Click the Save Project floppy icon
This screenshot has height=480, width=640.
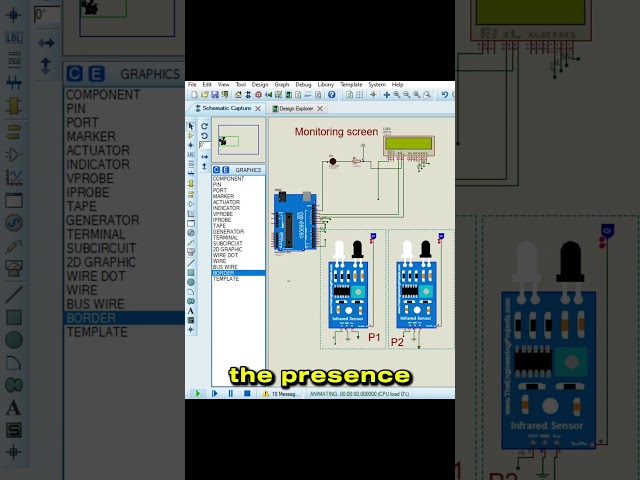[x=215, y=95]
